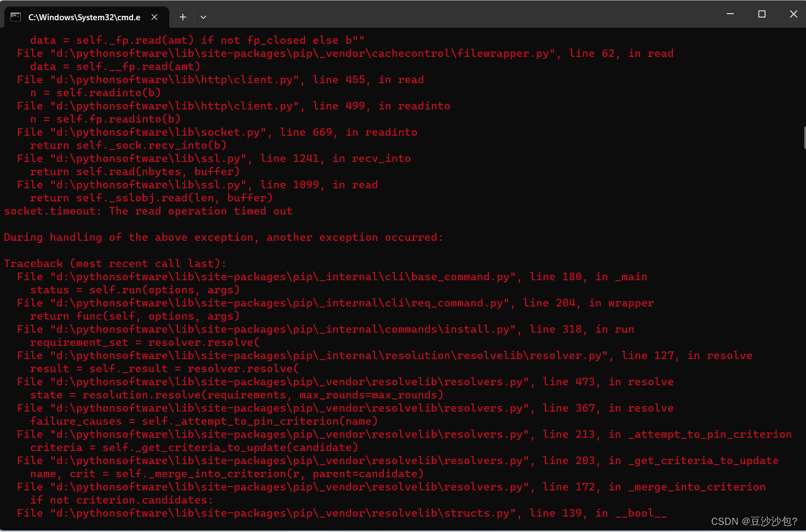
Task: Click 'data = self._fp.read(amt) if not fp_closed' line
Action: coord(197,40)
